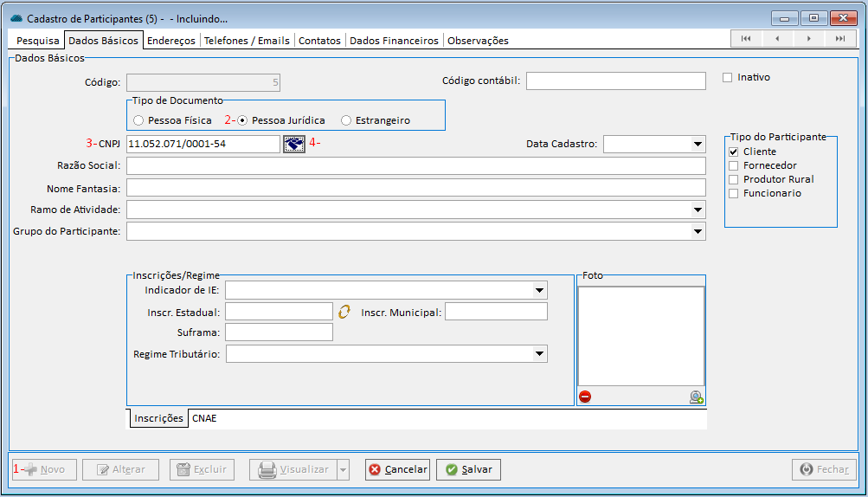Viewport: 868px width, 497px height.
Task: Check the Fornecedor participant type
Action: [x=734, y=165]
